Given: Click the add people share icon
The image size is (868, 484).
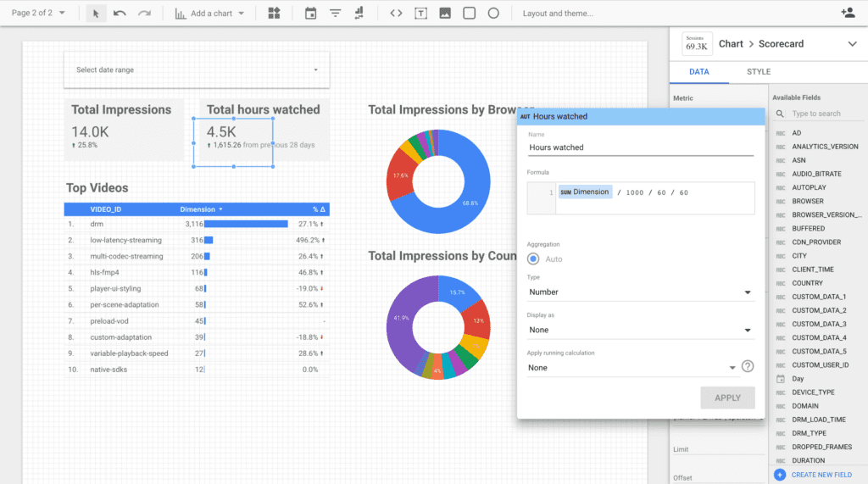Looking at the screenshot, I should coord(848,12).
